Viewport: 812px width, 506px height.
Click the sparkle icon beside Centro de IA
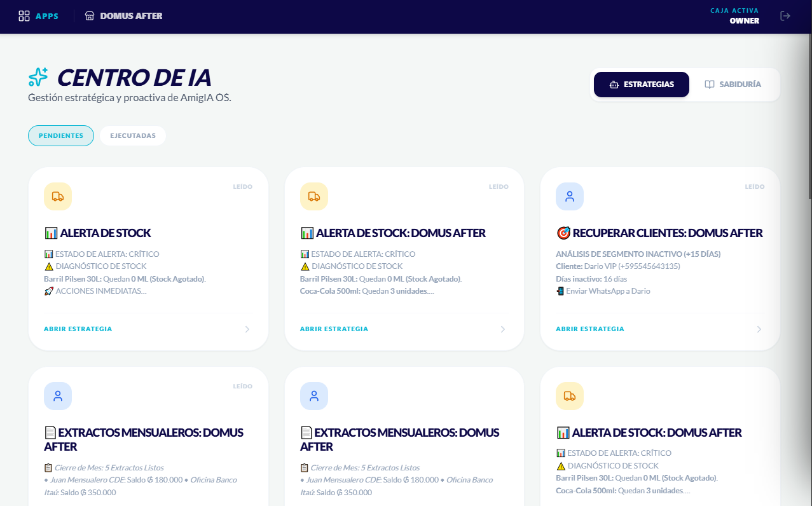[x=38, y=77]
